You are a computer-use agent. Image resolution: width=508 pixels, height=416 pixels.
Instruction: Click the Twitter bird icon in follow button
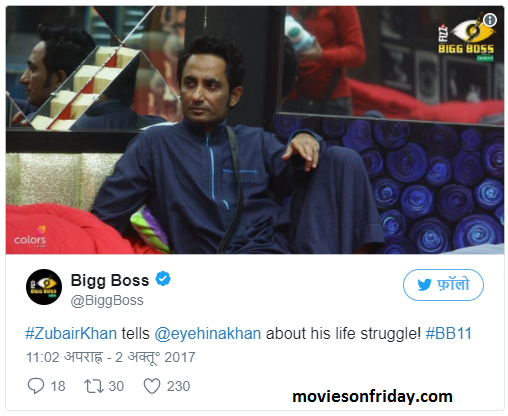coord(424,285)
